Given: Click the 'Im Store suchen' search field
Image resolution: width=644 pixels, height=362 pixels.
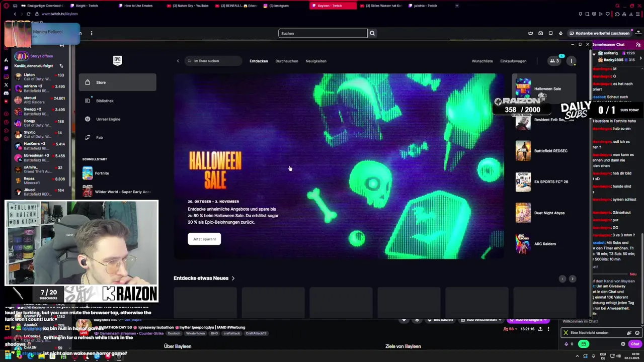Looking at the screenshot, I should (214, 61).
